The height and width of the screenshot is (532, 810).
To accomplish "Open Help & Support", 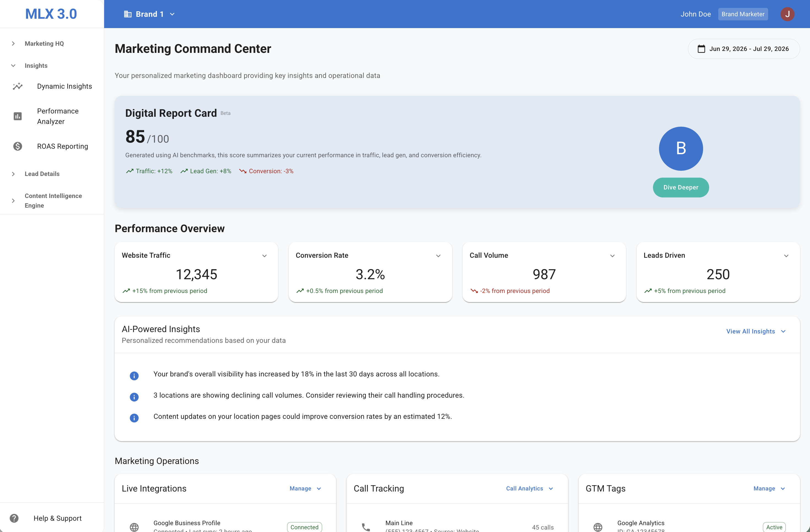I will point(52,518).
